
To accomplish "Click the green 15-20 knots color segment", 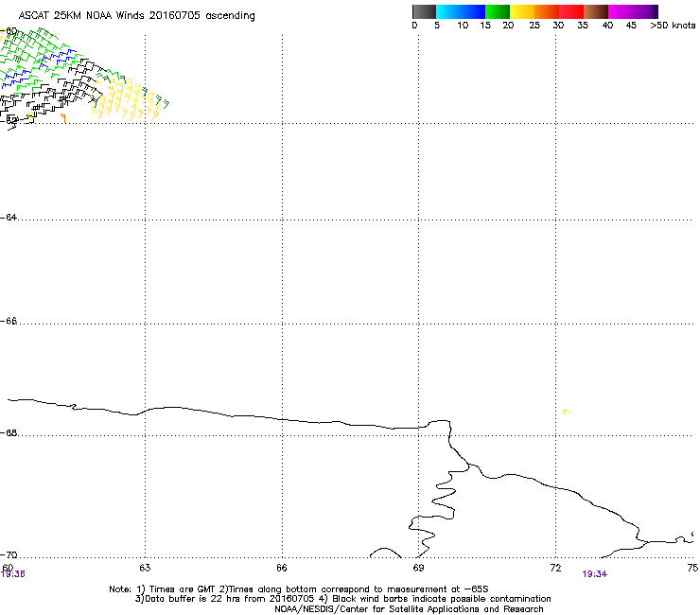I will coord(498,11).
